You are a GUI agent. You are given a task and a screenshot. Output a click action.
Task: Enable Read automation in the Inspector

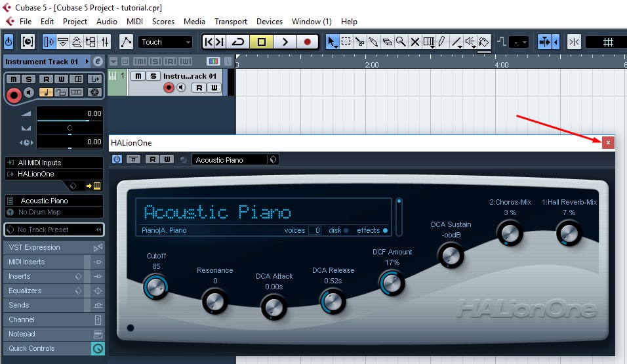pyautogui.click(x=47, y=79)
